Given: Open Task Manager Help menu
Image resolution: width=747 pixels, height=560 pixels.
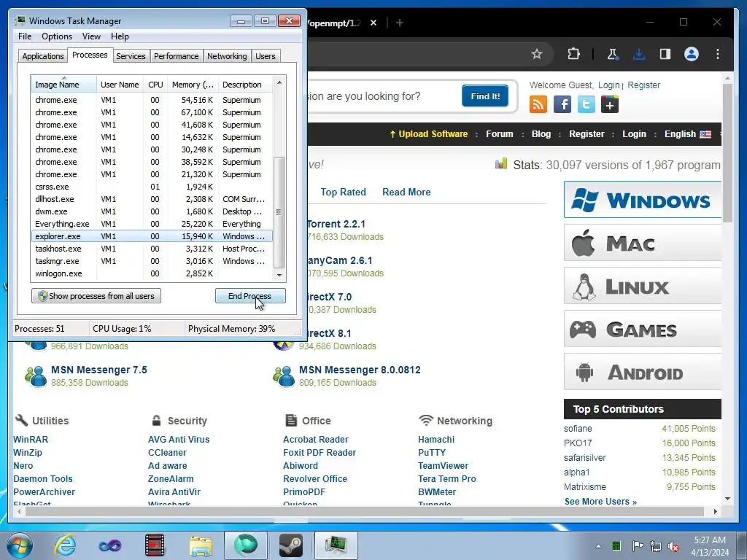Looking at the screenshot, I should point(120,36).
